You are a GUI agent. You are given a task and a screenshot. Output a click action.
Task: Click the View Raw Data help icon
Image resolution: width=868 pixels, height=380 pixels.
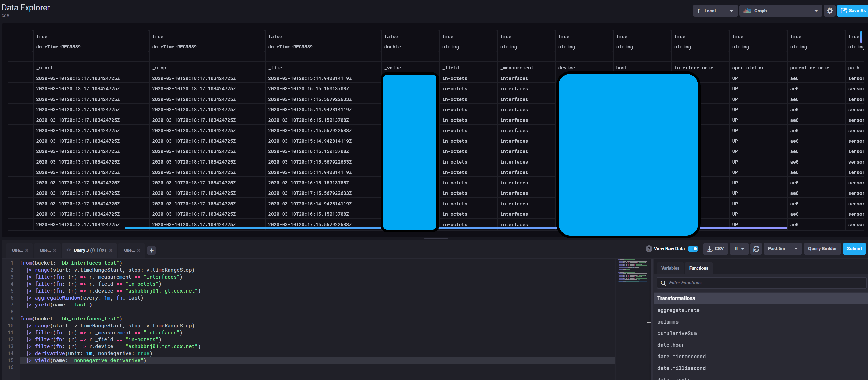pyautogui.click(x=649, y=249)
